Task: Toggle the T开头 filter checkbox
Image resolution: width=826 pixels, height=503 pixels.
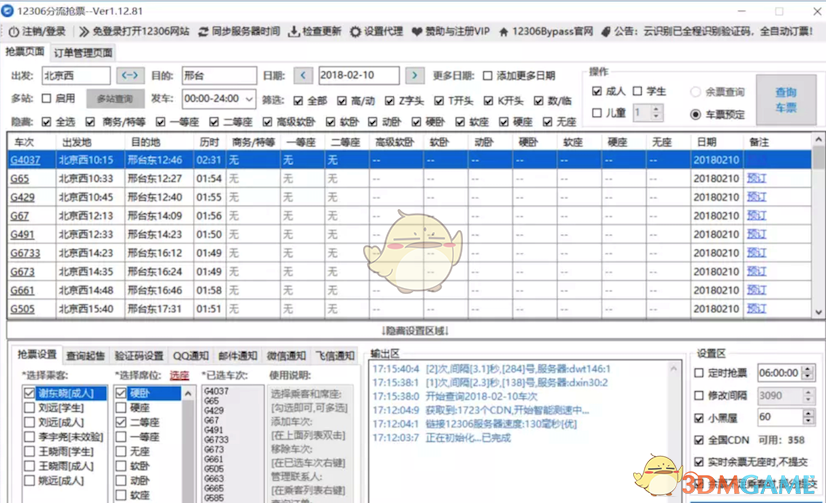Action: [439, 101]
